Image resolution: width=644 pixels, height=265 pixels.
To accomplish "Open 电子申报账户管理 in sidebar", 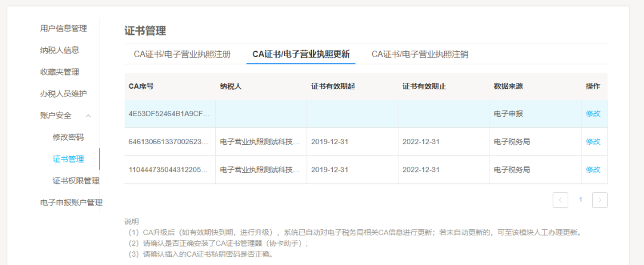I will 71,202.
